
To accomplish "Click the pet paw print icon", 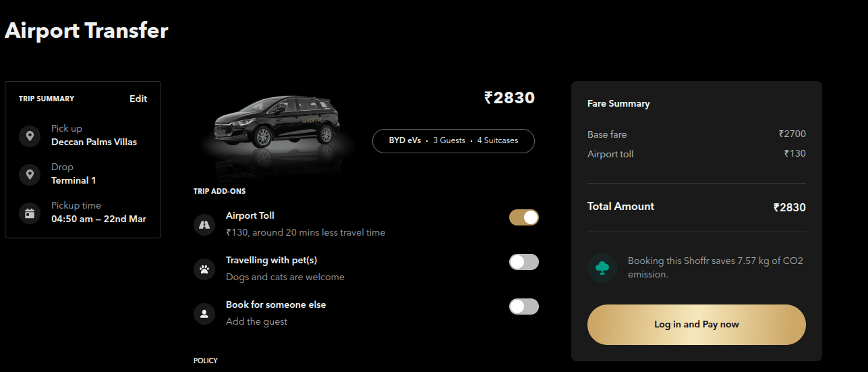I will pos(204,269).
